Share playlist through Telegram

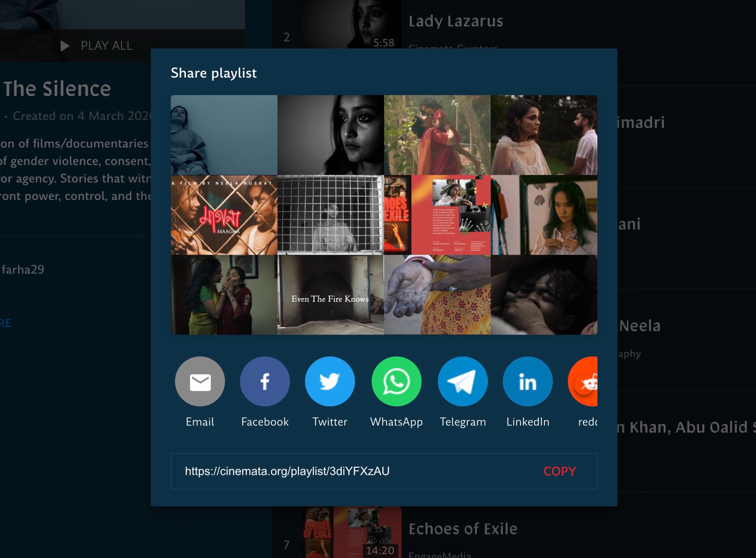tap(462, 381)
